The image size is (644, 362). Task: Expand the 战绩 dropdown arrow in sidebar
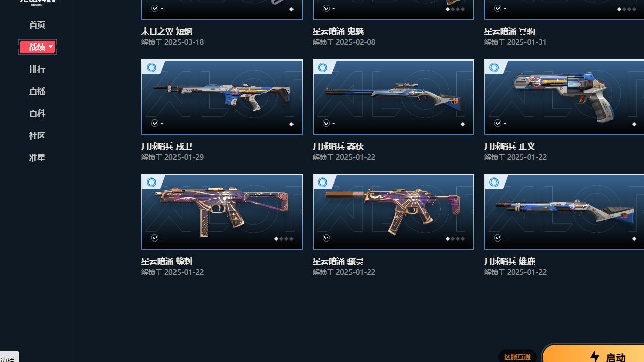[51, 47]
